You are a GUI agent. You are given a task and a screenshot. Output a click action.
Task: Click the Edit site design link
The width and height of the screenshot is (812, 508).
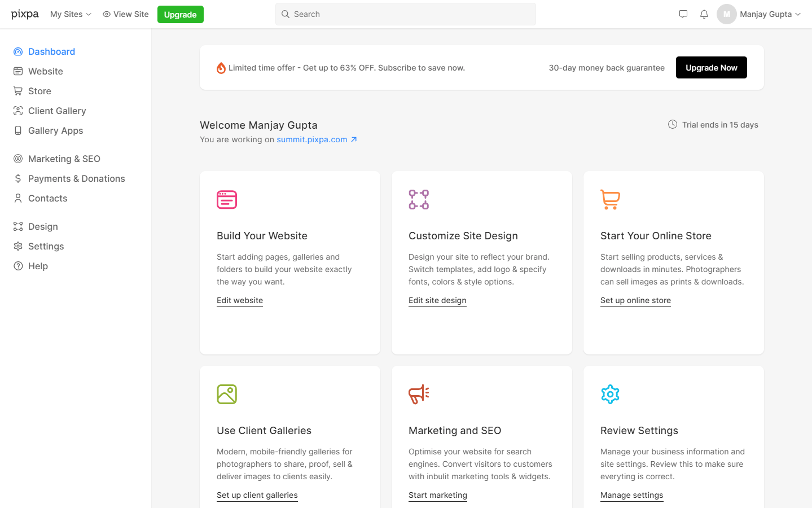pyautogui.click(x=437, y=300)
